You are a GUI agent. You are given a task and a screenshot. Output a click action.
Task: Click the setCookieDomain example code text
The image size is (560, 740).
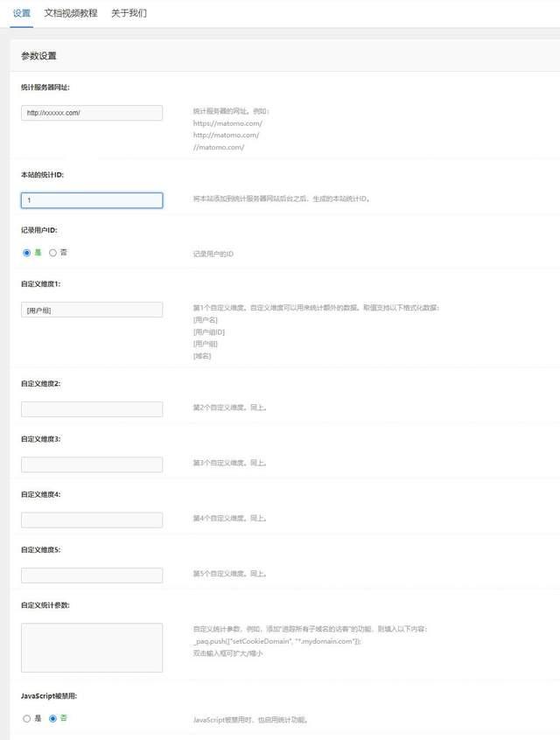click(x=277, y=641)
